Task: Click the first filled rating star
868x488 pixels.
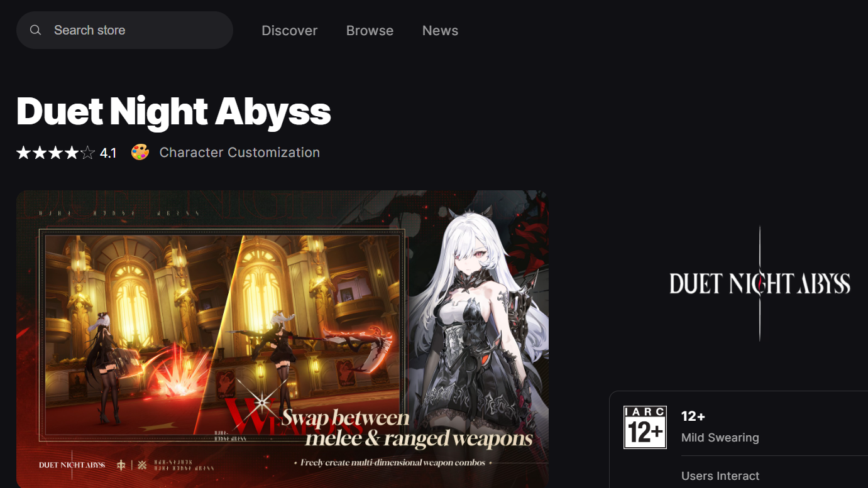Action: pos(23,153)
